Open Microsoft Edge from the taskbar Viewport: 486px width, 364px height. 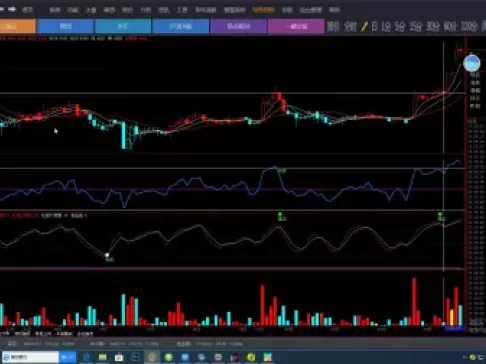pos(86,357)
